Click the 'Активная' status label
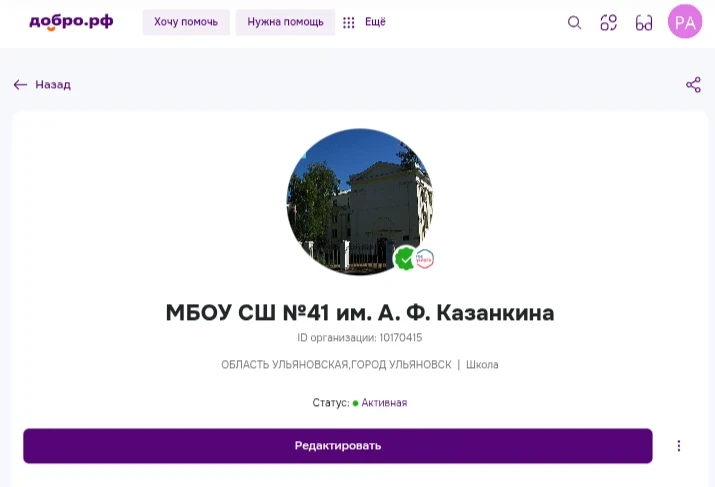This screenshot has width=715, height=487. (x=384, y=403)
